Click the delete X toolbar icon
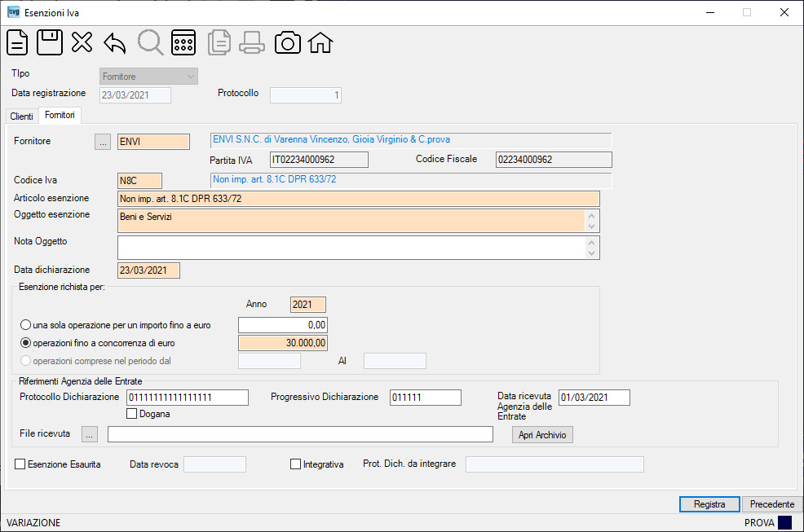 [x=82, y=42]
